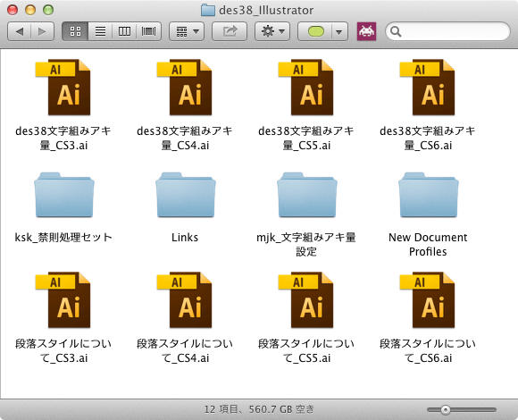
Task: Click the des38文字組みアキ量_CS6.ai file name
Action: pos(428,139)
